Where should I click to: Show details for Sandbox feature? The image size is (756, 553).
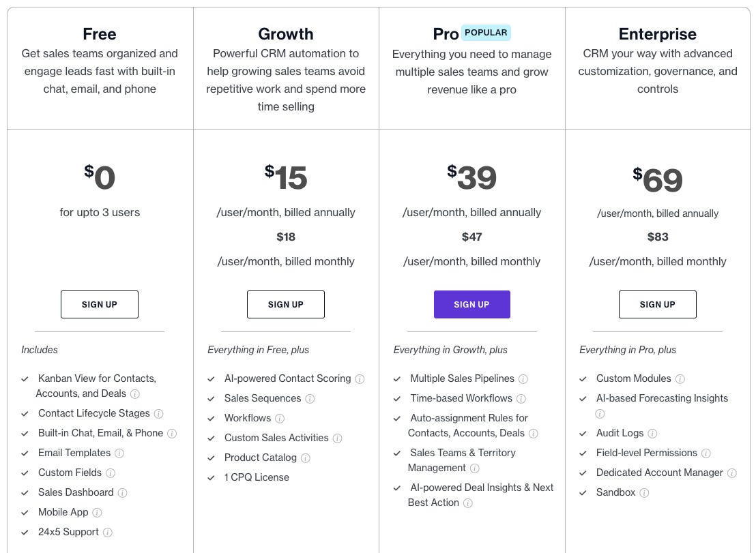(x=643, y=492)
